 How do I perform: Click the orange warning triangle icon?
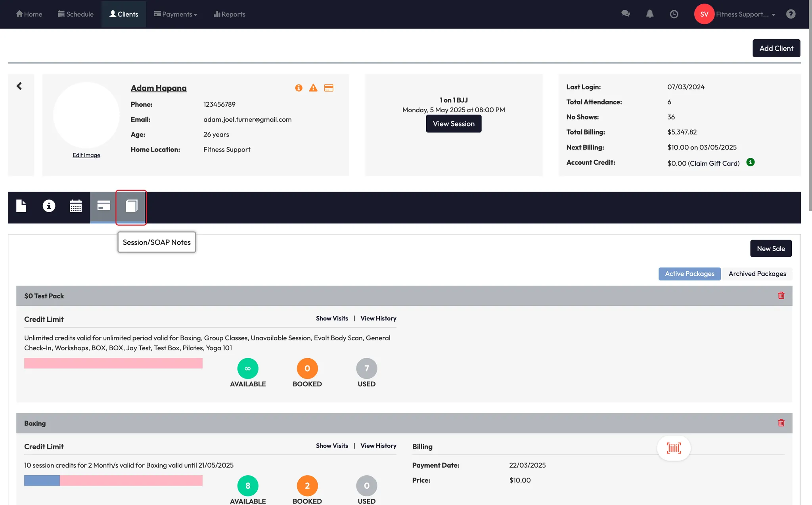(313, 88)
